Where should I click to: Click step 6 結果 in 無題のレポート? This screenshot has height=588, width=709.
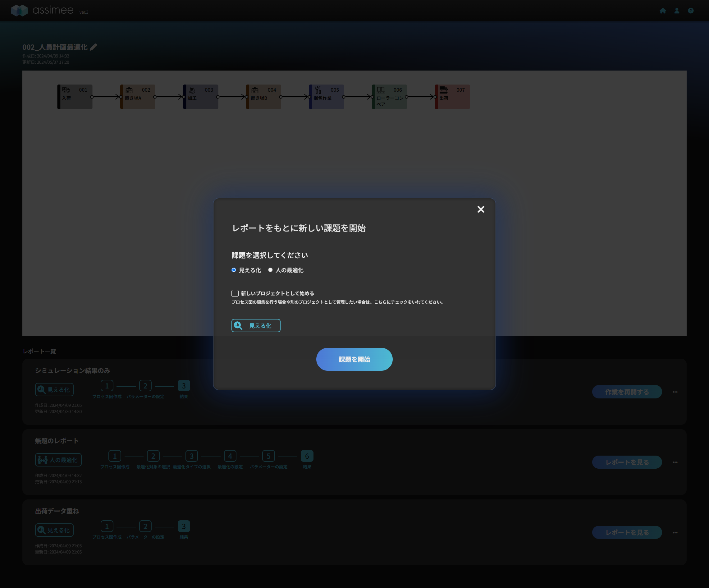[307, 456]
